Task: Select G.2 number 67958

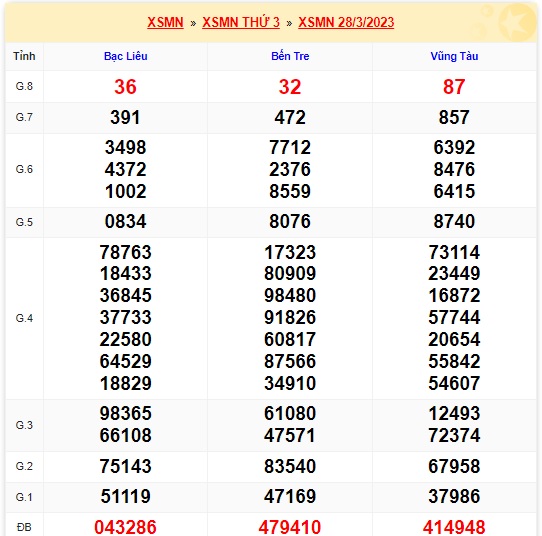Action: tap(454, 466)
